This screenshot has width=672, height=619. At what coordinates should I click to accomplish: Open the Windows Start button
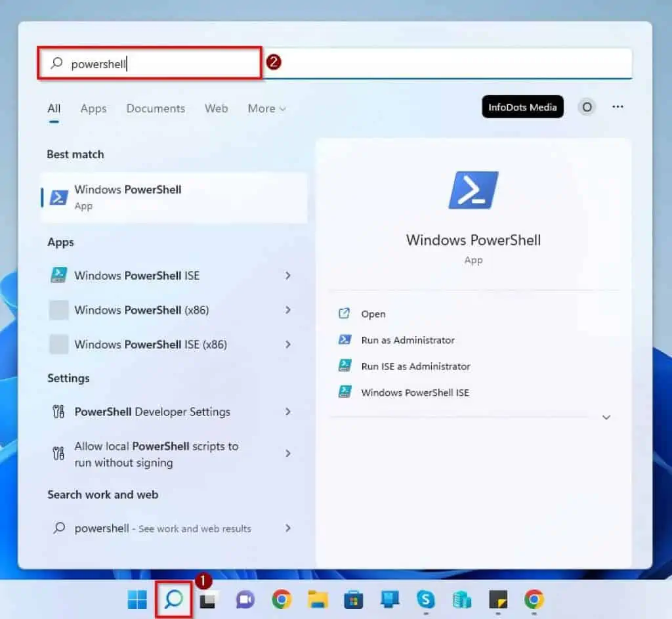pyautogui.click(x=137, y=599)
